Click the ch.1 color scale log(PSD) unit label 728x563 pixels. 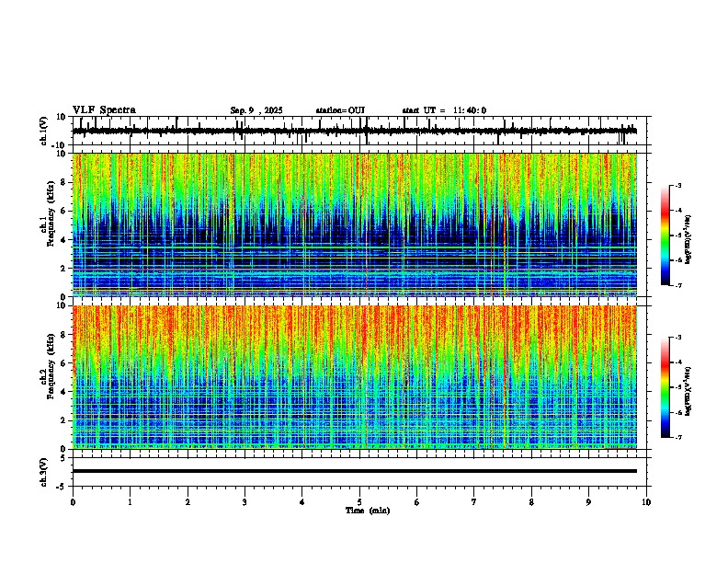click(688, 239)
